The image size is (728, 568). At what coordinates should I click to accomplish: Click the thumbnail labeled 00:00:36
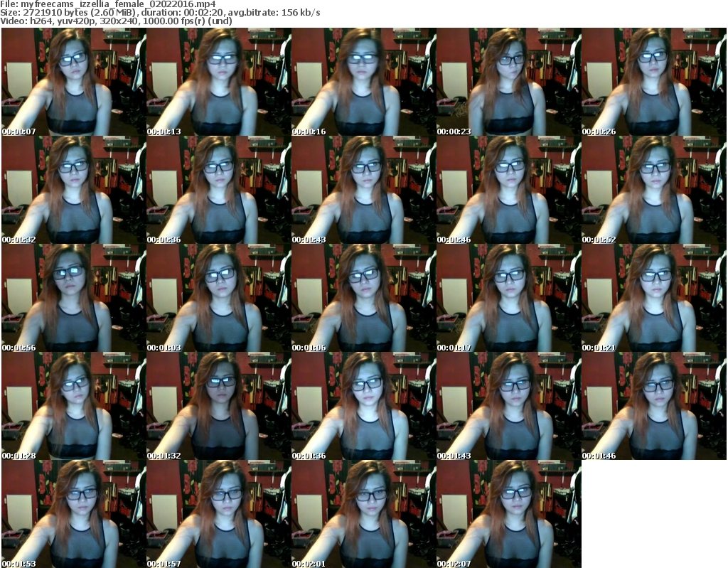pyautogui.click(x=219, y=190)
